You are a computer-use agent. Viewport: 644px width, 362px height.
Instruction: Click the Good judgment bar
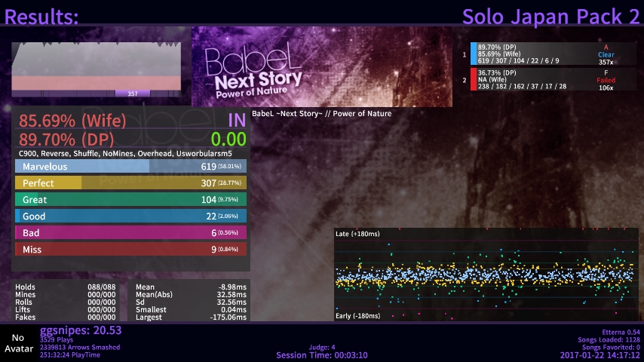[x=130, y=216]
